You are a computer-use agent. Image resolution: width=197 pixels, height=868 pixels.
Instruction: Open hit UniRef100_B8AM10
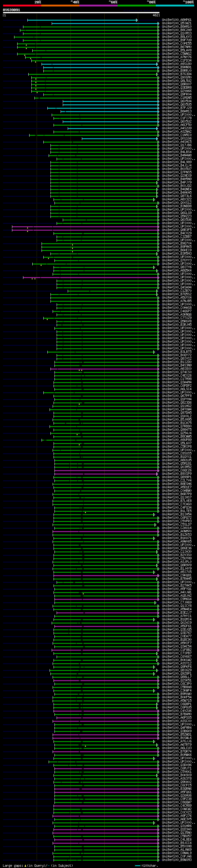pyautogui.click(x=177, y=27)
